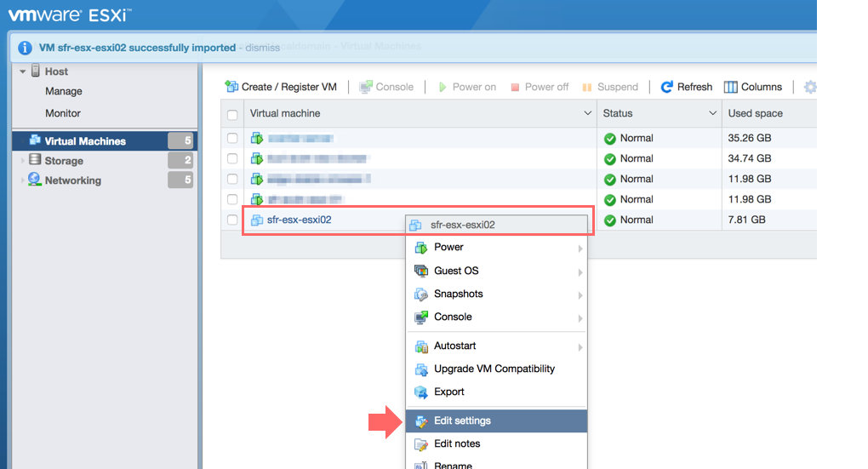Click the Autostart menu icon
Viewport: 868px width, 469px height.
(421, 346)
